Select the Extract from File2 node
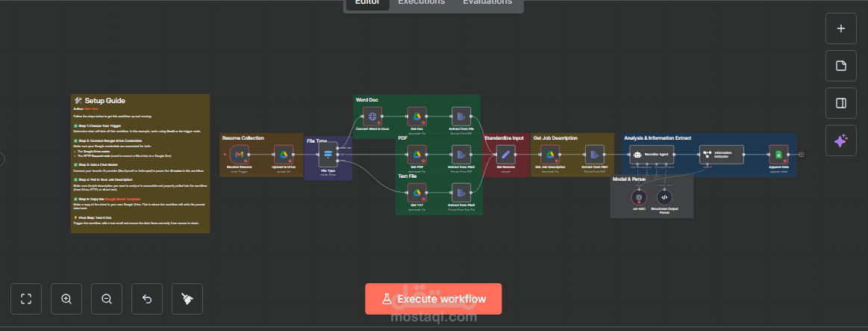Image resolution: width=868 pixels, height=331 pixels. [460, 155]
